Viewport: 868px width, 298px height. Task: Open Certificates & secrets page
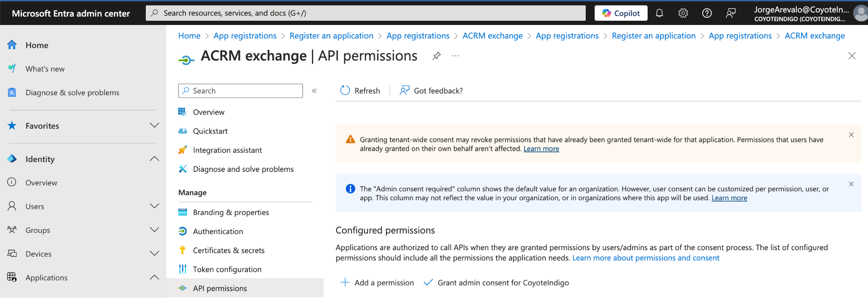228,250
